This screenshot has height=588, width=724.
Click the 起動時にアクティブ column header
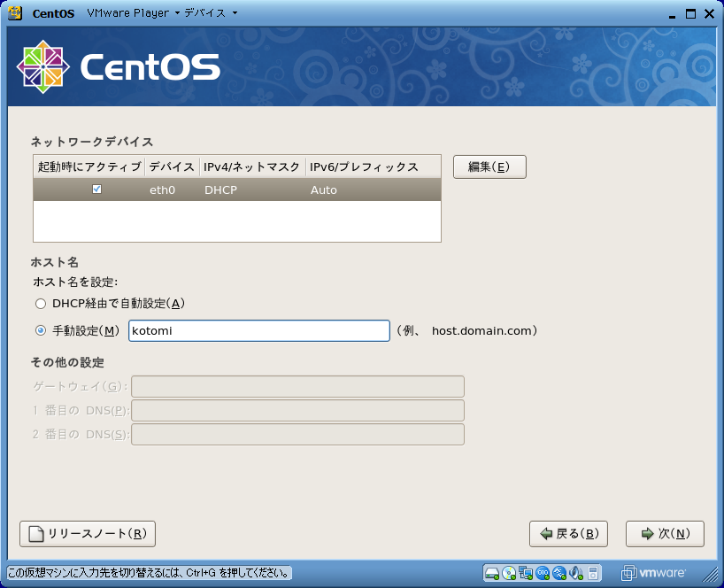[89, 166]
